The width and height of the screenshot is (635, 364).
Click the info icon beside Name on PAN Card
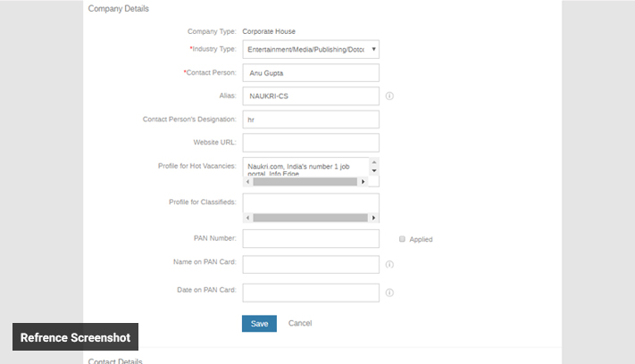(x=390, y=265)
